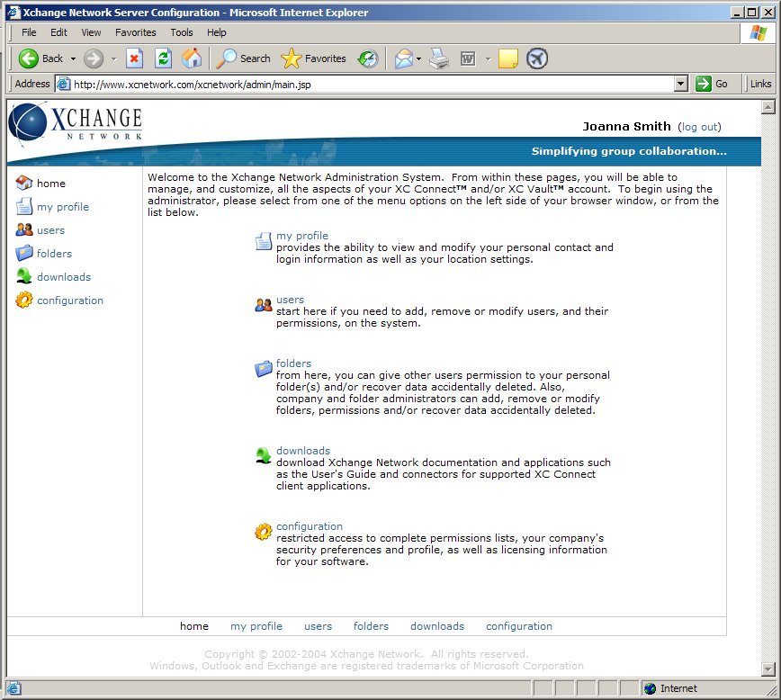Open my profile link in sidebar

(63, 207)
